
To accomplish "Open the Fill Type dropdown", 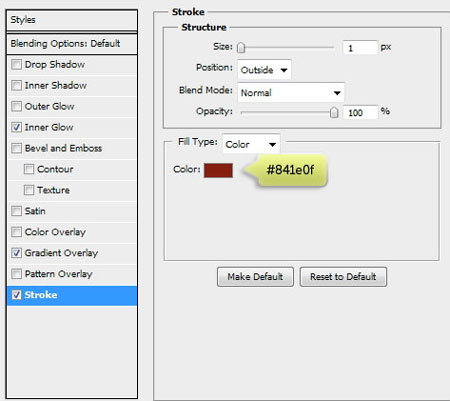I will (x=251, y=144).
